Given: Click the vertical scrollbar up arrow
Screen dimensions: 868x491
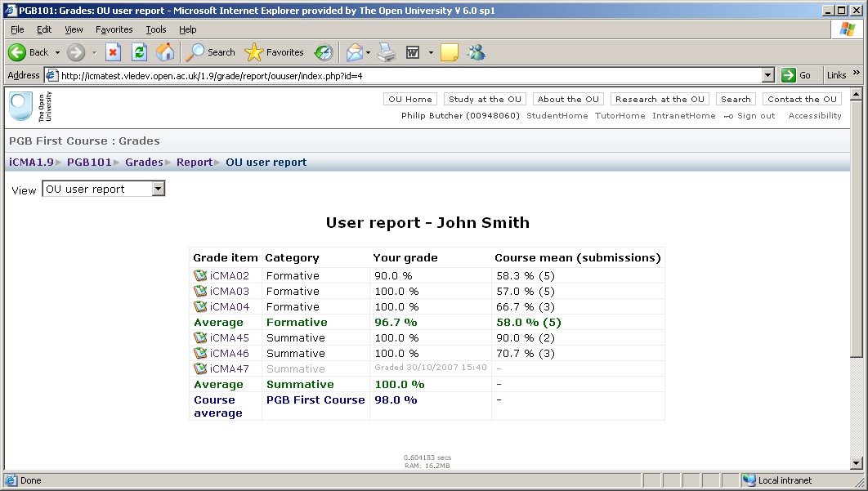Looking at the screenshot, I should [857, 95].
